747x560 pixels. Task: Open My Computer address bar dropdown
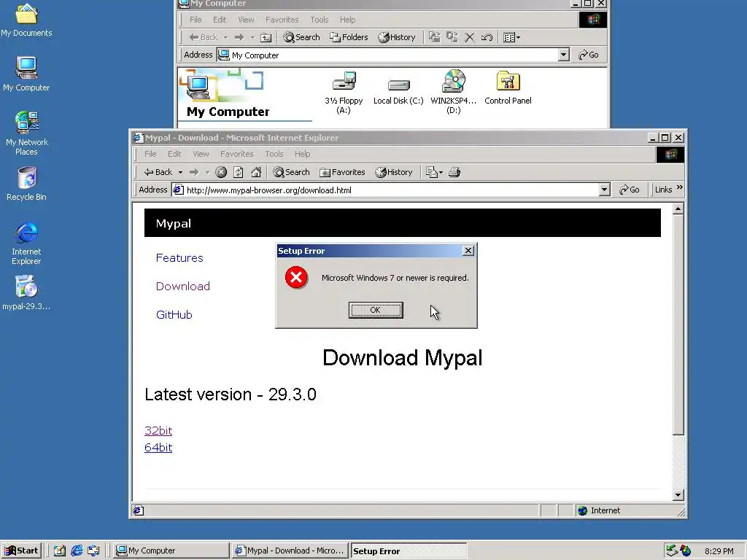pos(564,55)
